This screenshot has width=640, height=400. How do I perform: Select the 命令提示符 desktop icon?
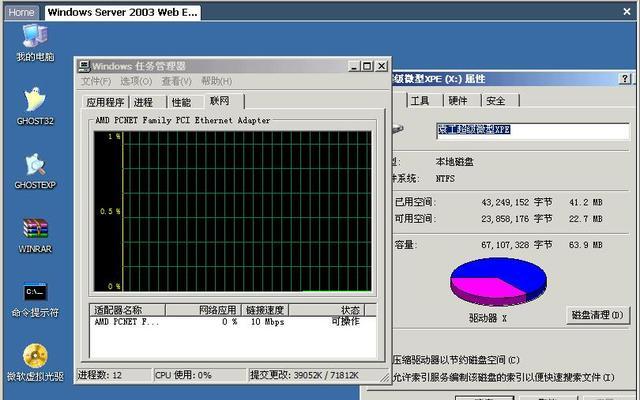pos(35,300)
